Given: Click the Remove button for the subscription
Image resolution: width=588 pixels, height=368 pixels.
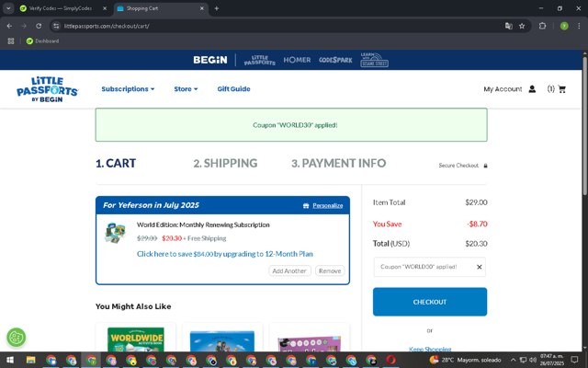Looking at the screenshot, I should click(330, 270).
